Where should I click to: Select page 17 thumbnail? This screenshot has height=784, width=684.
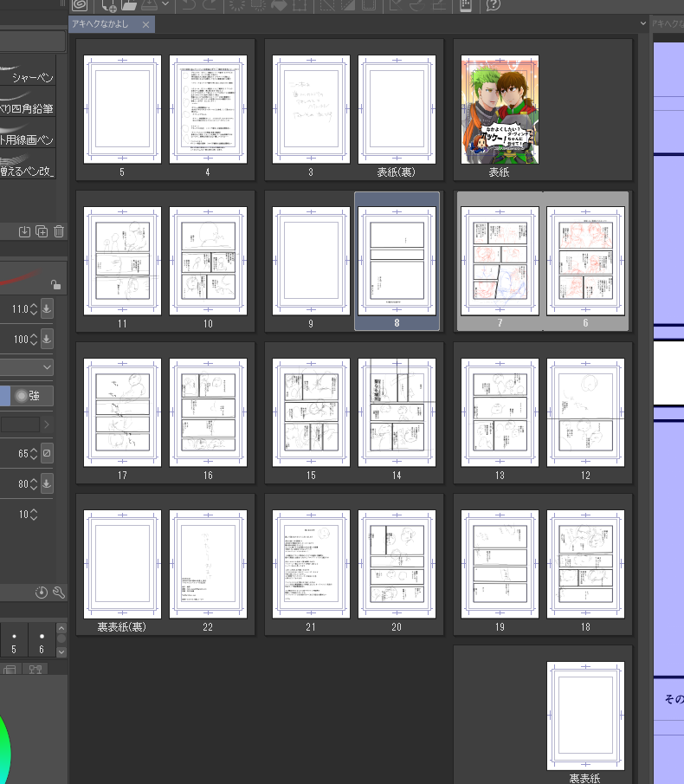click(x=122, y=412)
